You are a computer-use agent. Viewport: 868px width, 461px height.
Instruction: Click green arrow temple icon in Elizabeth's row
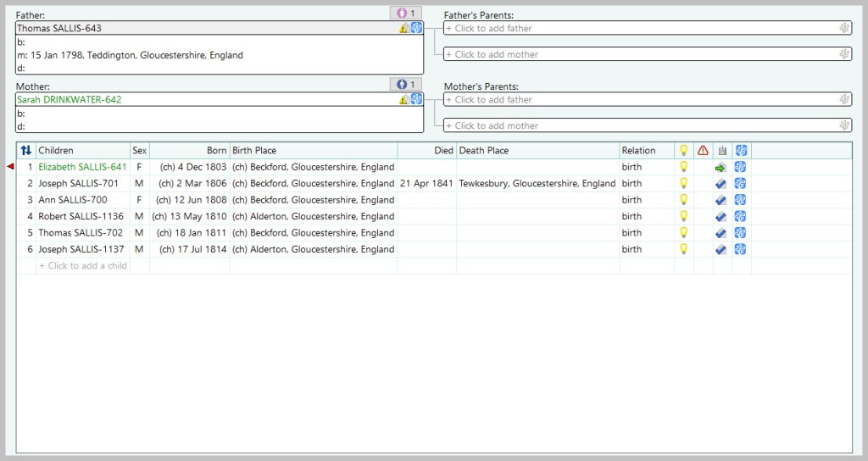[x=721, y=167]
